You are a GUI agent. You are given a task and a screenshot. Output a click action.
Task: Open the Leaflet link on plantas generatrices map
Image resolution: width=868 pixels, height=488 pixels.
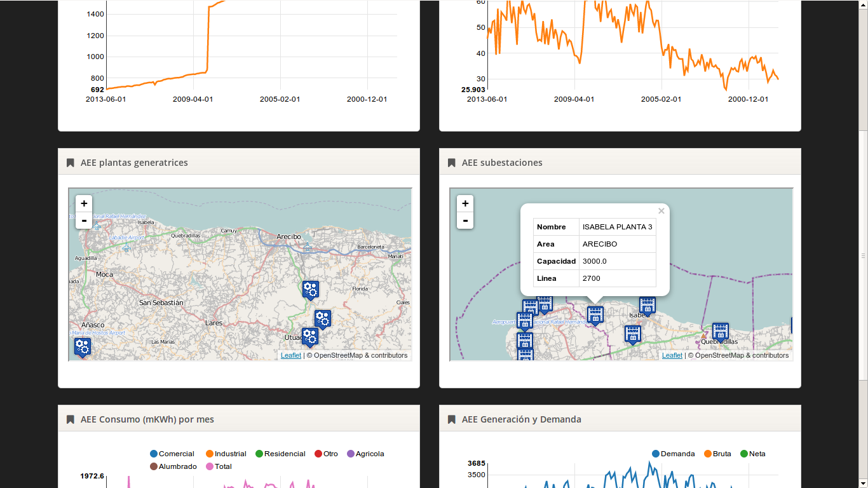point(291,355)
